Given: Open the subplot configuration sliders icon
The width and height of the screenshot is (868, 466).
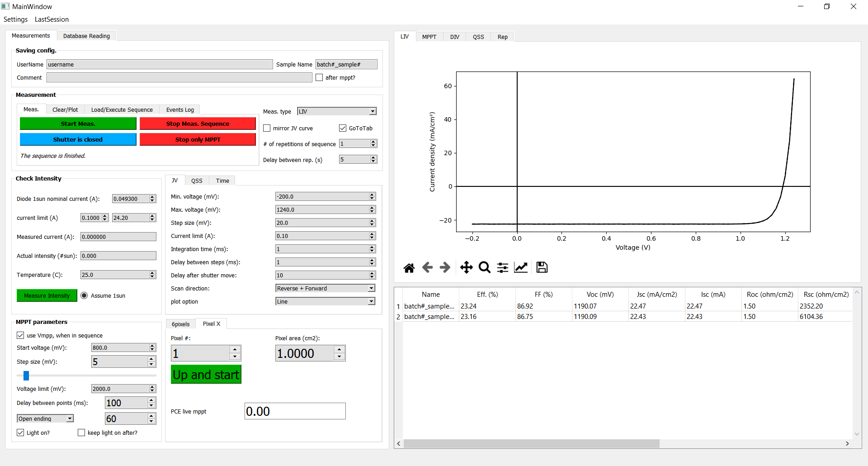Looking at the screenshot, I should pos(502,267).
